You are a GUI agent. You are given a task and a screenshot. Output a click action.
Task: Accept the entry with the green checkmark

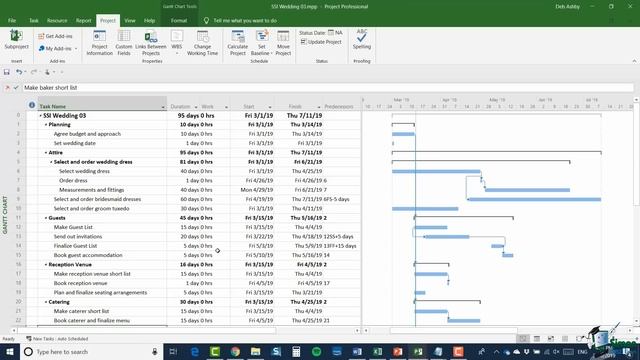16,88
